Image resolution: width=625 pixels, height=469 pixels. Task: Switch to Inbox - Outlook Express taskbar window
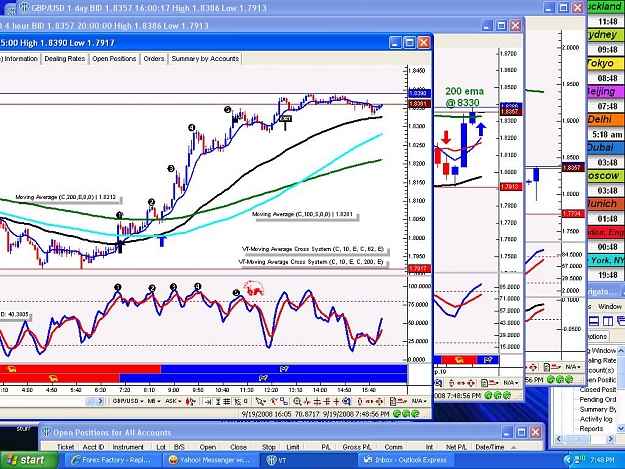[406, 460]
